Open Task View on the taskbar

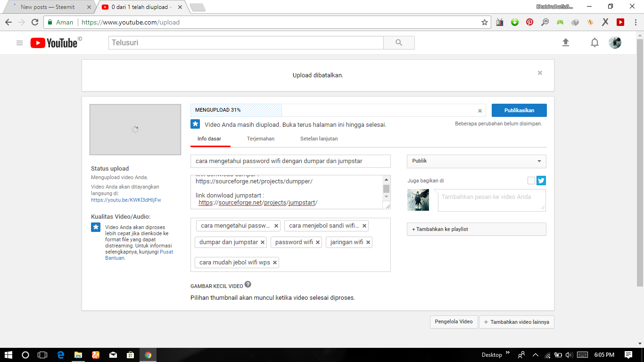(x=42, y=355)
